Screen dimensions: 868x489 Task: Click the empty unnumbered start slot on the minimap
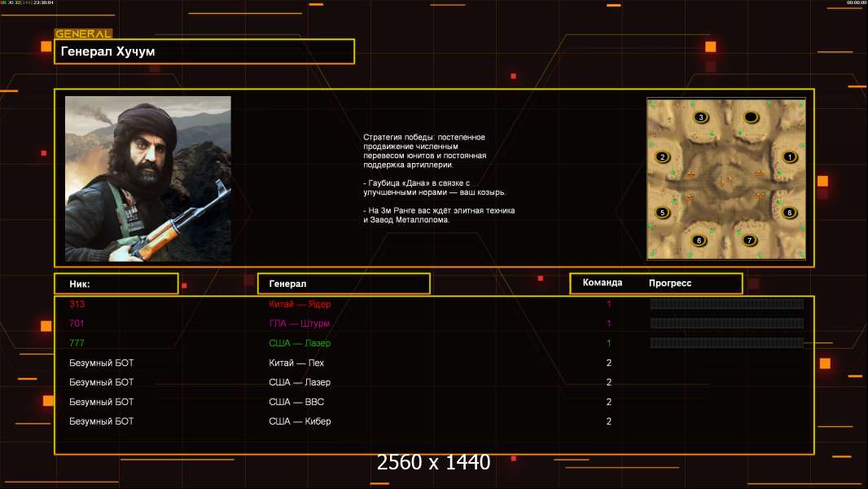[x=751, y=118]
